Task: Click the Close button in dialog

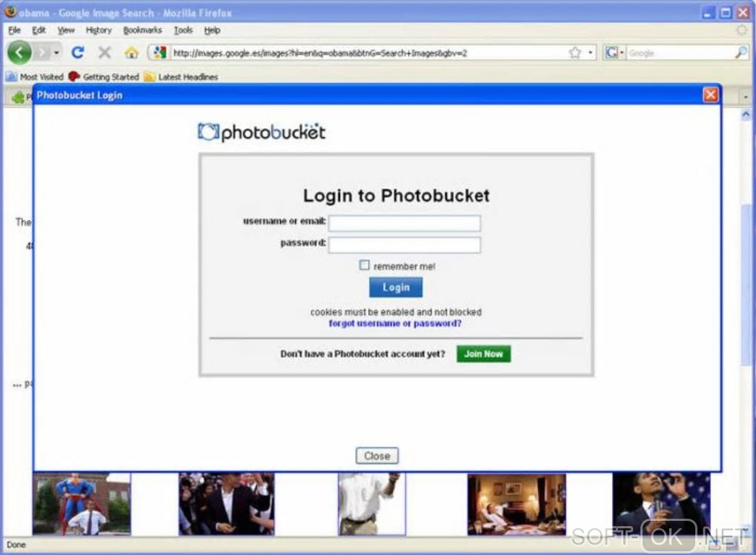Action: click(x=377, y=456)
